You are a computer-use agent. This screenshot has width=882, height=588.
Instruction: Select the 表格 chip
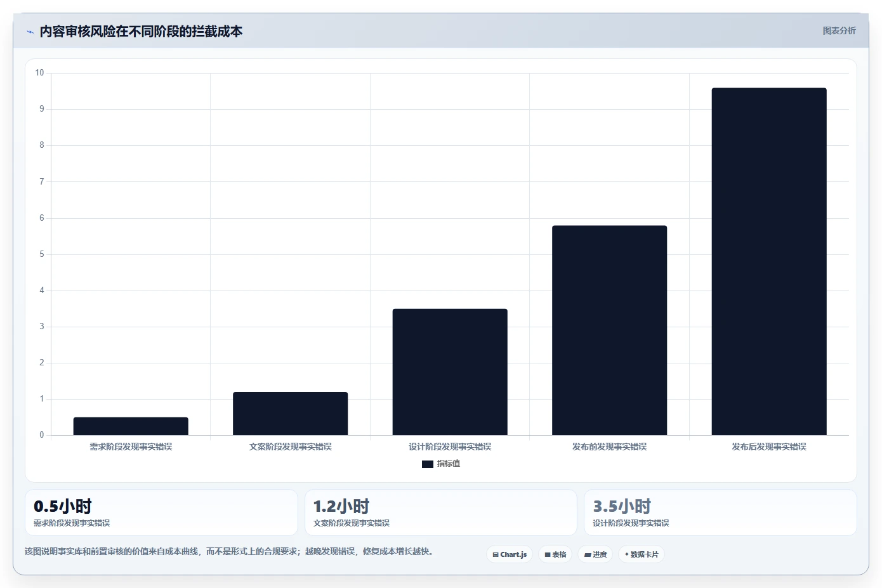point(555,554)
